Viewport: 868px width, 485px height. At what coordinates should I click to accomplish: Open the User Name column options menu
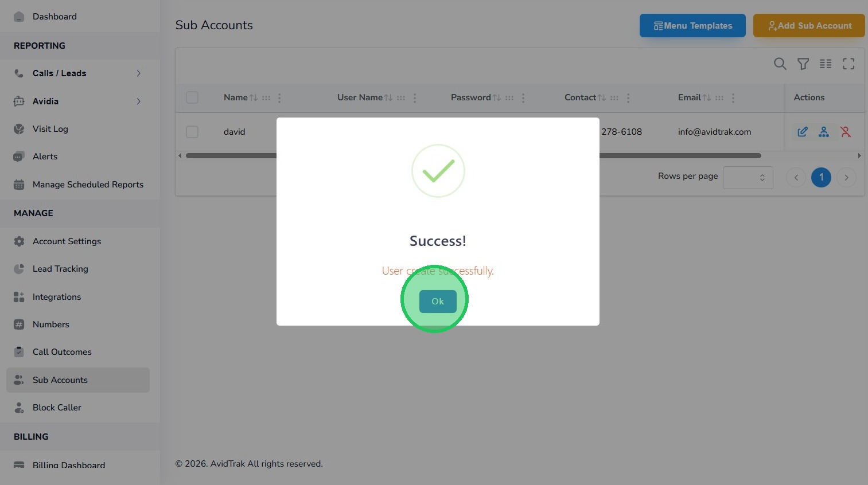pyautogui.click(x=415, y=98)
